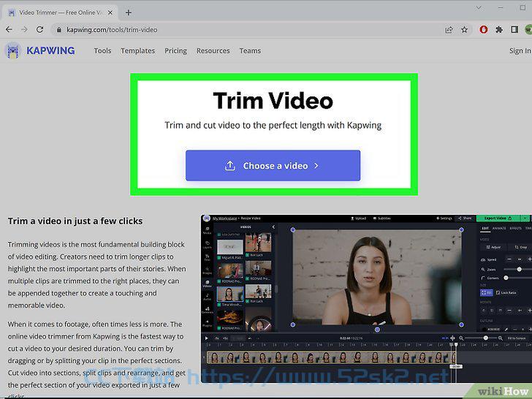
Task: Click Sign In
Action: click(520, 51)
